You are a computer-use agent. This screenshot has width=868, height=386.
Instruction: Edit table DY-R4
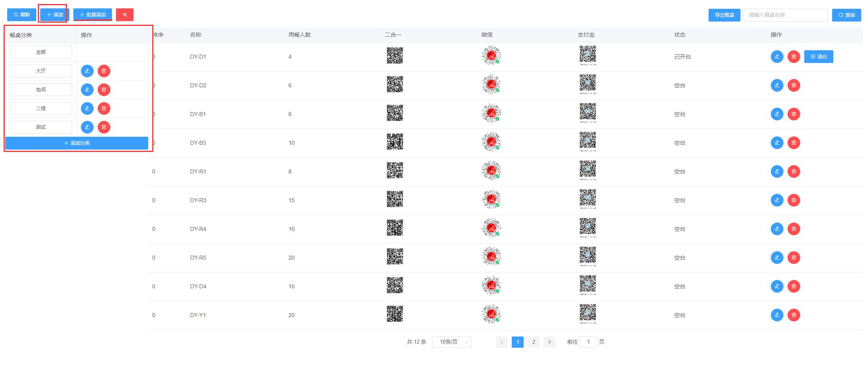tap(777, 229)
